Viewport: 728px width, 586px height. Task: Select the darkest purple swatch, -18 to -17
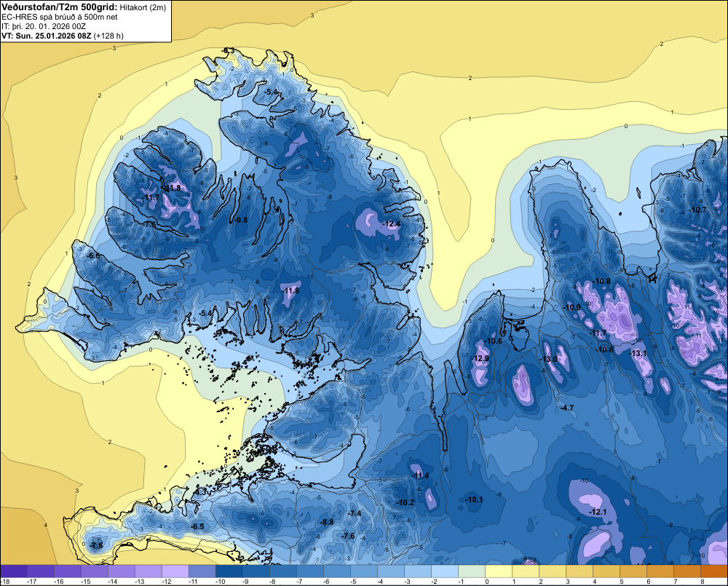14,571
